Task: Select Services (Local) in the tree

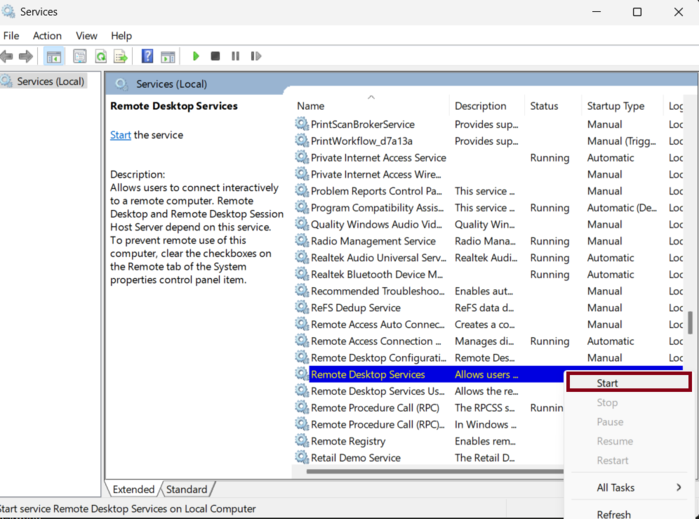Action: [51, 81]
